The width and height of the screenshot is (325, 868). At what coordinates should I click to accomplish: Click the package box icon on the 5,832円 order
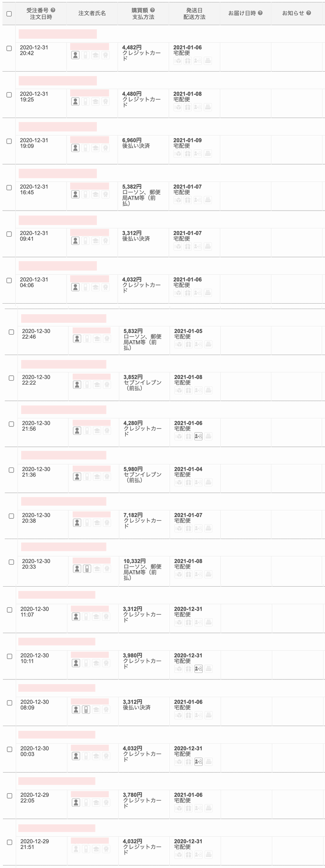(178, 344)
